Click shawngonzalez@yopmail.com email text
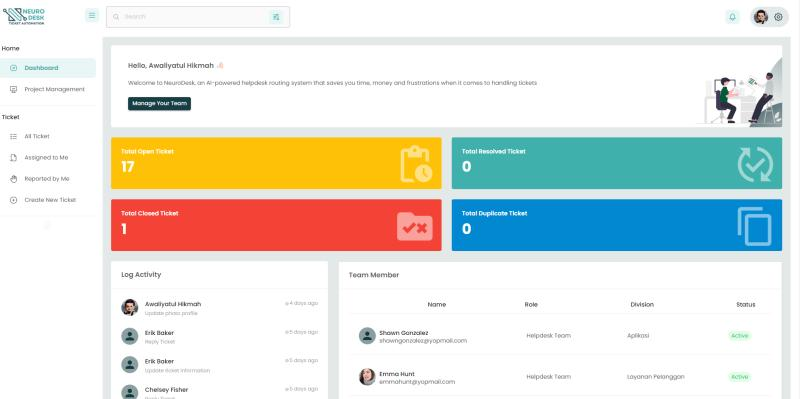 (x=423, y=340)
